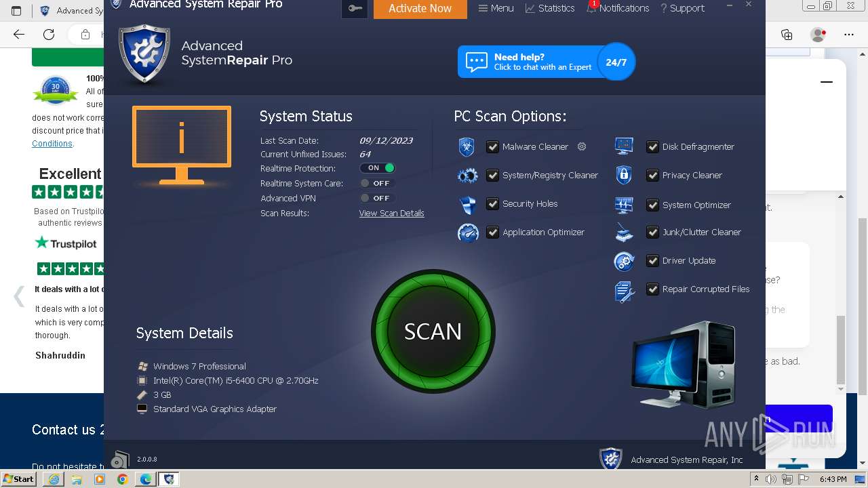
Task: Click the Disk Defragmenter monitor icon
Action: tap(624, 146)
